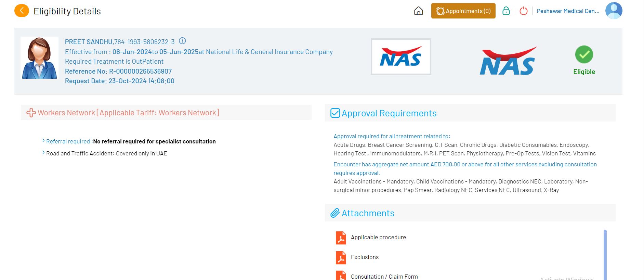Expand the Referral required item chevron
The image size is (644, 280).
pyautogui.click(x=43, y=141)
